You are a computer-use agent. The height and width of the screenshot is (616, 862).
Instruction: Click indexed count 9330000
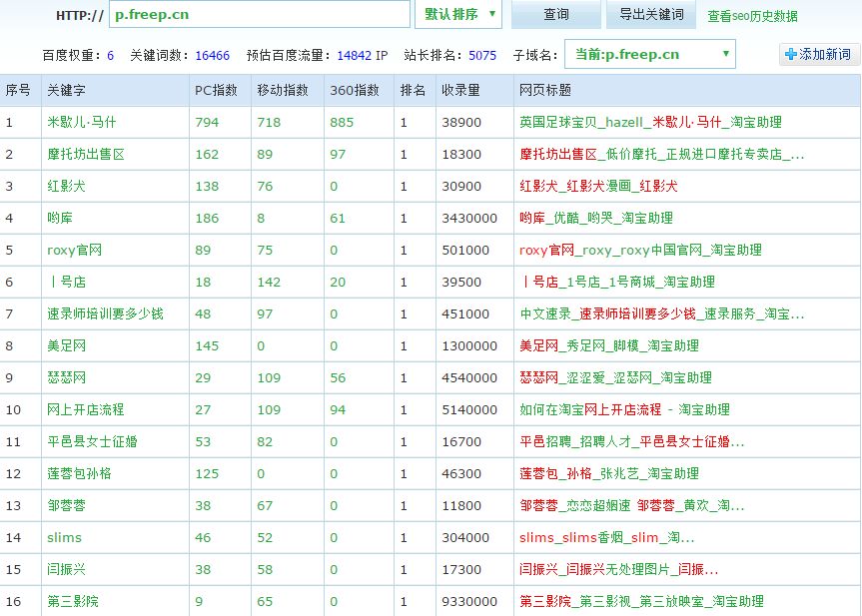[469, 601]
